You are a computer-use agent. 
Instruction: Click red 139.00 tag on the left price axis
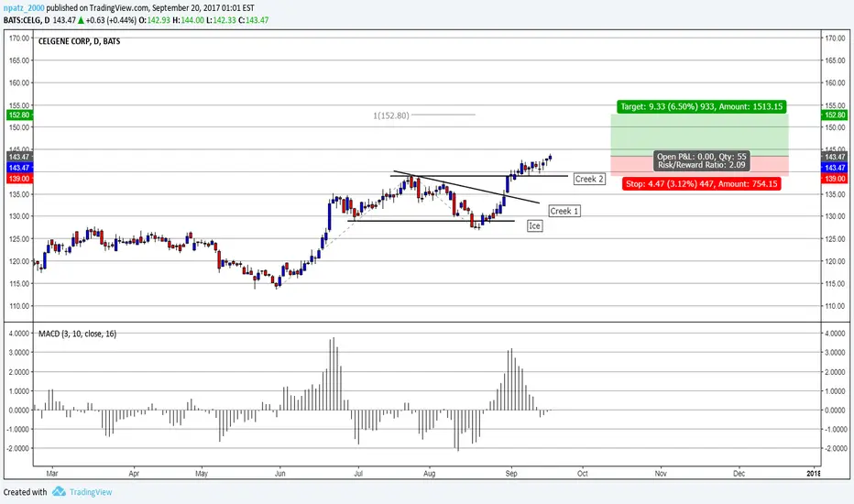coord(19,179)
